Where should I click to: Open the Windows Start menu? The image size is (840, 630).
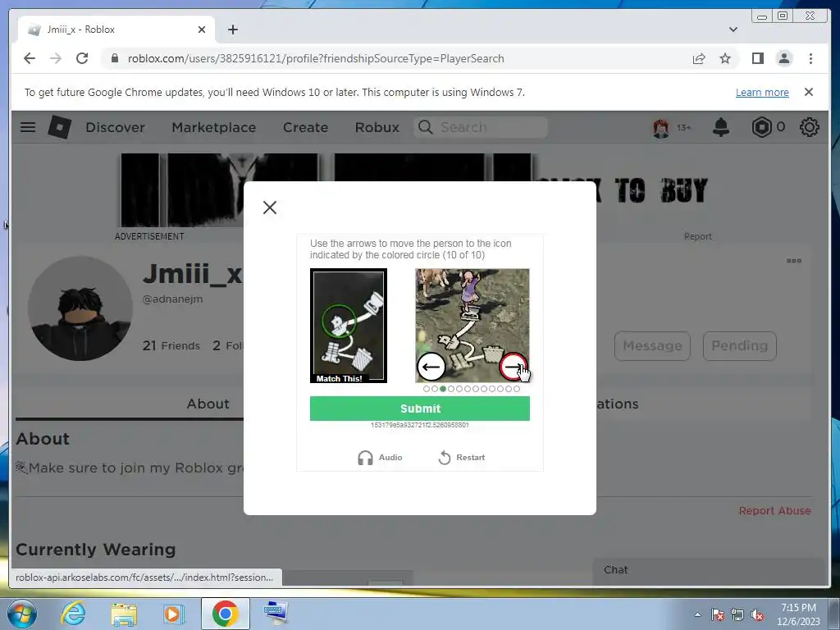[x=21, y=614]
